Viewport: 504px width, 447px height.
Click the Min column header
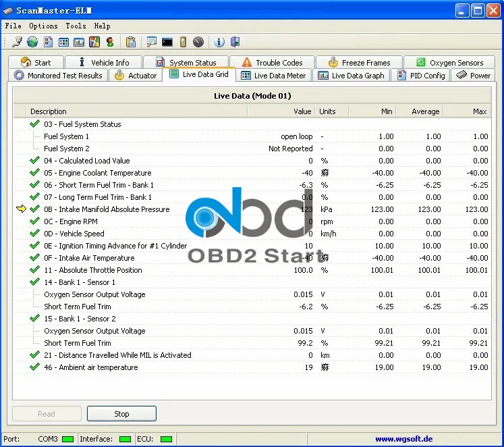click(x=372, y=111)
